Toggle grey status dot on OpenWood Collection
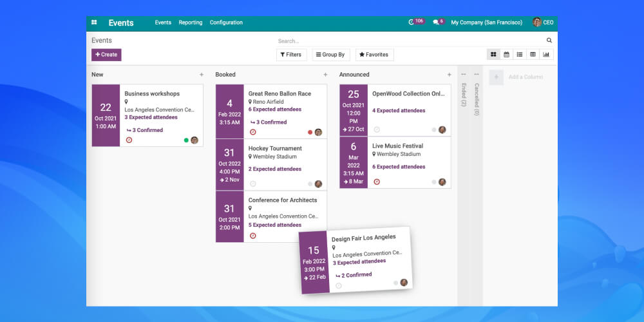 click(x=433, y=130)
